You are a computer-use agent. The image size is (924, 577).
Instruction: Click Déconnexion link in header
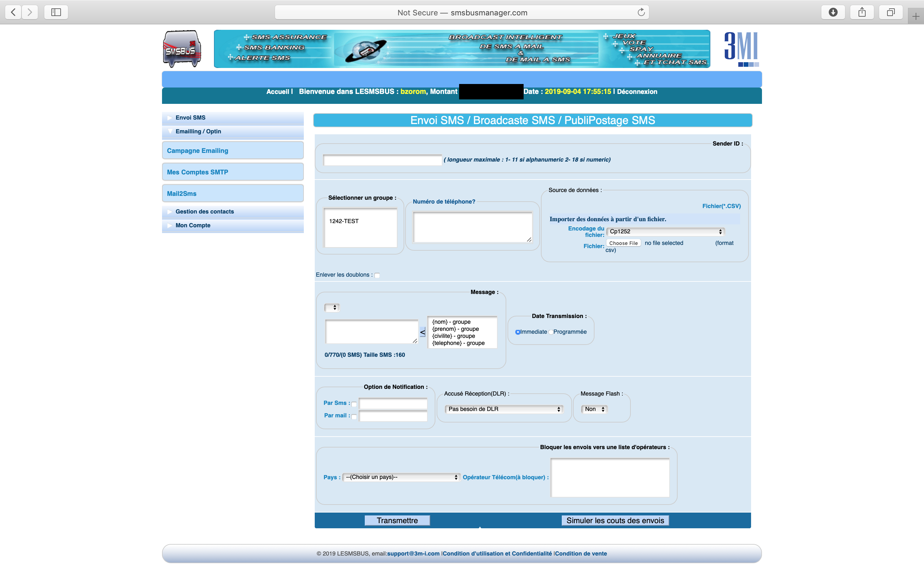click(637, 92)
